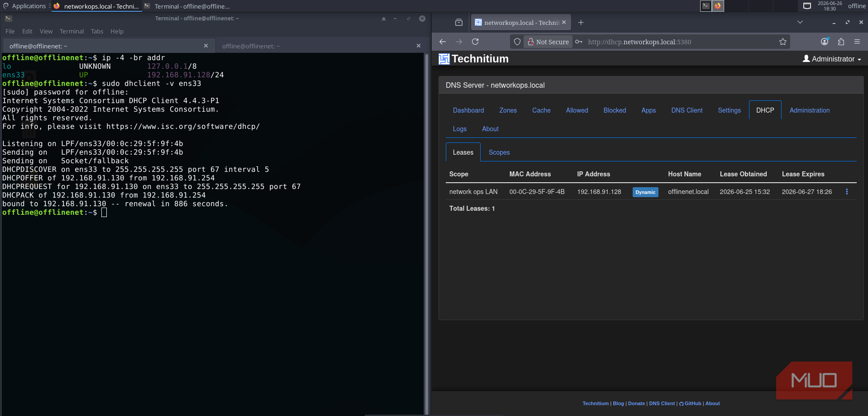Click the Firefox back arrow
Image resolution: width=868 pixels, height=416 pixels.
coord(443,42)
